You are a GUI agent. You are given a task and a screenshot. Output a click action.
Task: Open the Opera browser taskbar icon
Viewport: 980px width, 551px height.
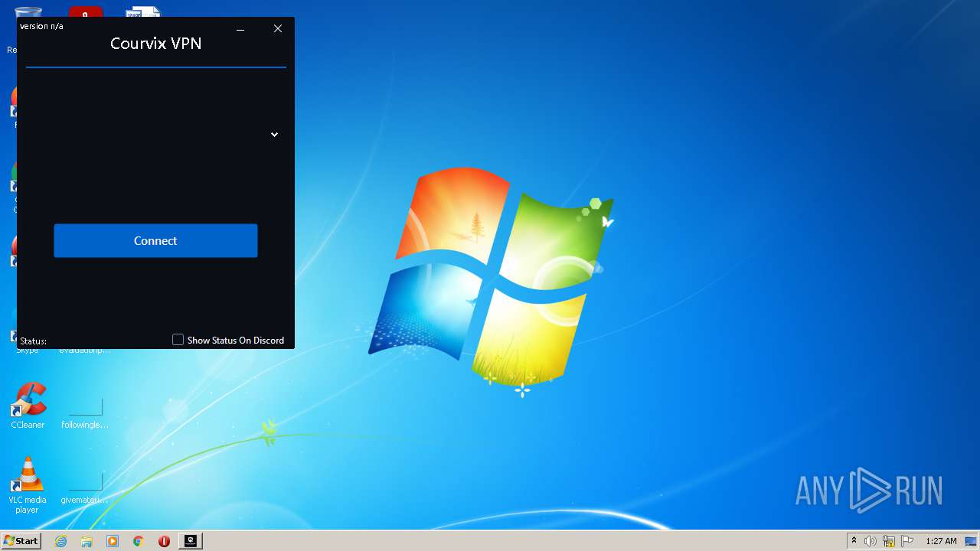click(164, 541)
